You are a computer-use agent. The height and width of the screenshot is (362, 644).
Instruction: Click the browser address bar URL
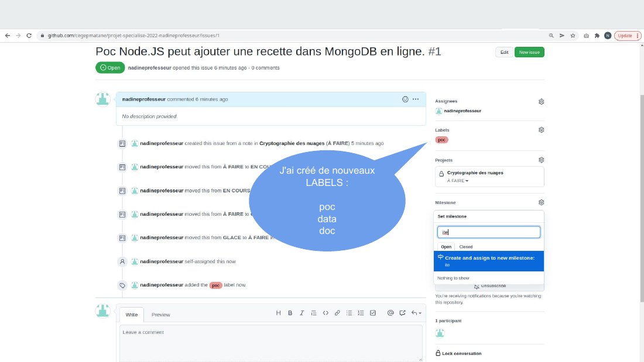[x=133, y=36]
